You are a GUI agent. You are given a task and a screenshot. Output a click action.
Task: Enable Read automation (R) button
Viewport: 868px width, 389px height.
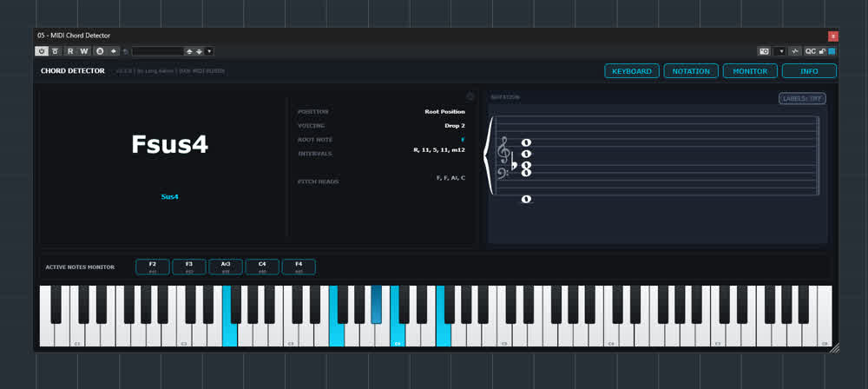click(x=71, y=51)
